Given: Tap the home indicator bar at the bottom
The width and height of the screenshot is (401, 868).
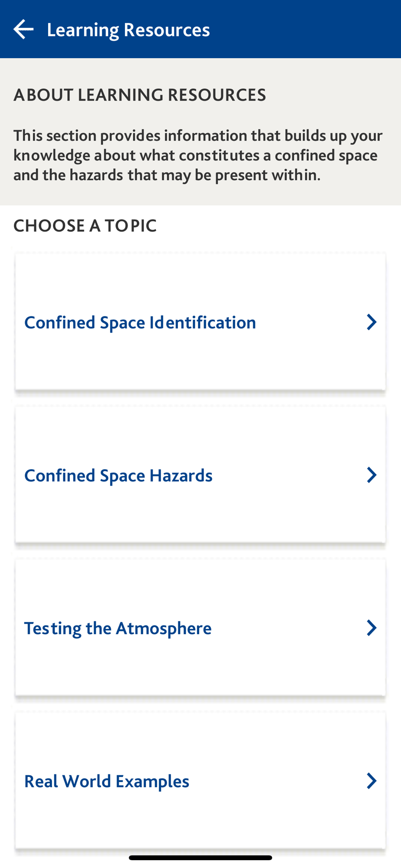Looking at the screenshot, I should tap(200, 858).
